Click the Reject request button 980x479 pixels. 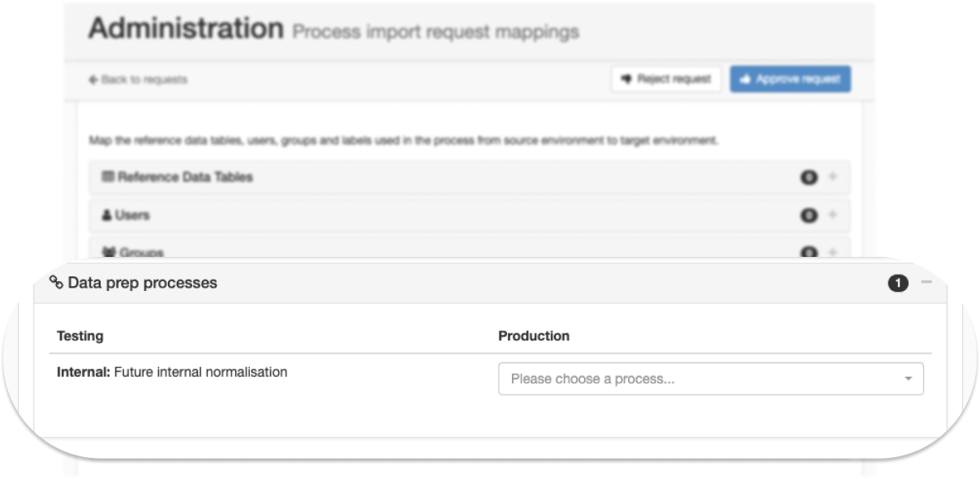666,79
